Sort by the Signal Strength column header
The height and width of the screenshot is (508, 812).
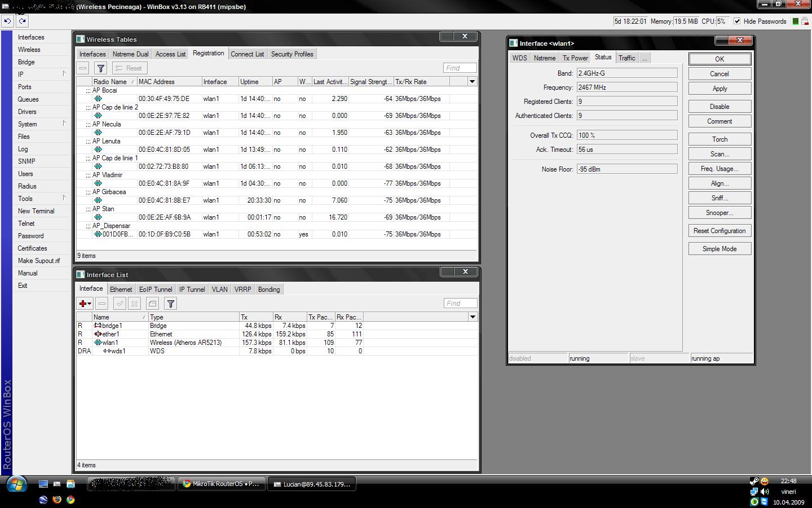[x=371, y=82]
